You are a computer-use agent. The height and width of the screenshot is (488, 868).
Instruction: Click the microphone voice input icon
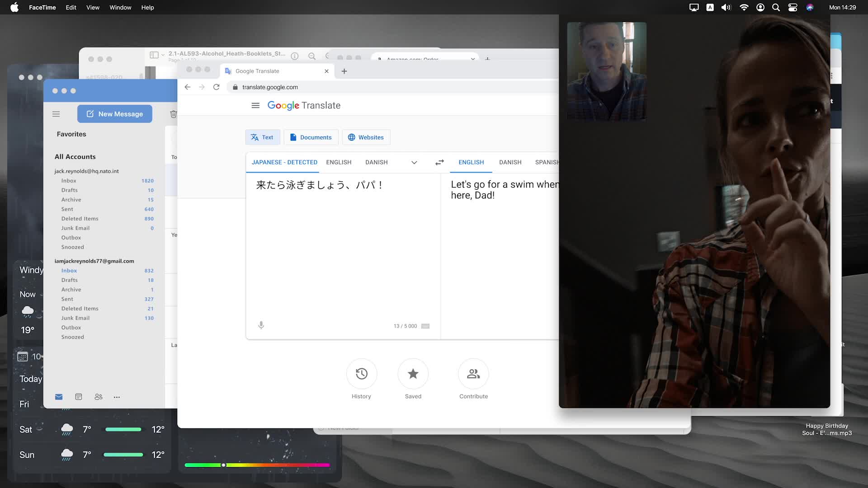point(261,325)
